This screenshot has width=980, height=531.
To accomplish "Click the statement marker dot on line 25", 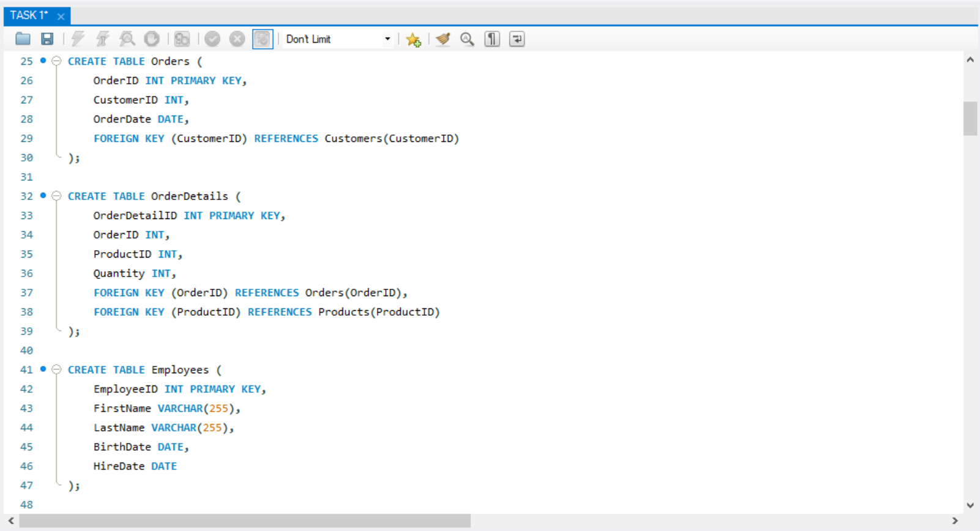I will (43, 61).
